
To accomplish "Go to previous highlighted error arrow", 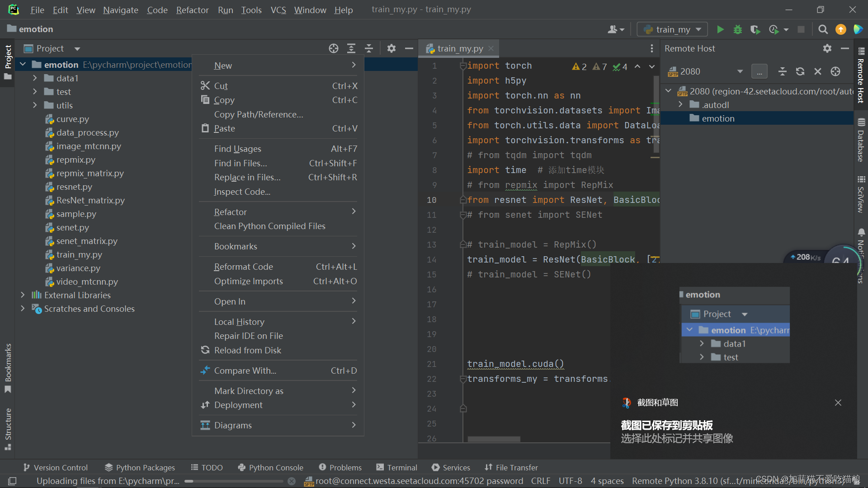I will (x=637, y=66).
